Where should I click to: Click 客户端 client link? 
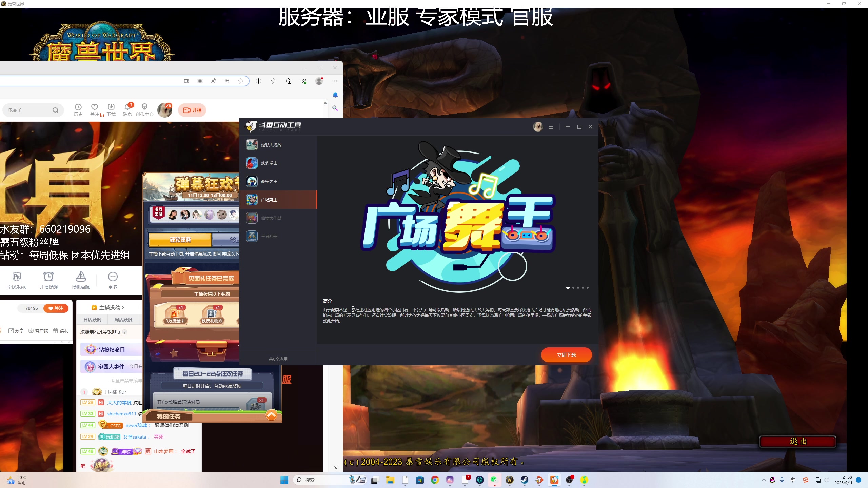tap(38, 331)
